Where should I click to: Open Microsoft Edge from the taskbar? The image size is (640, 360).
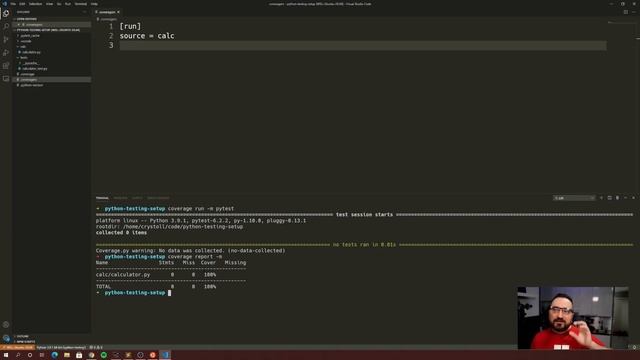pyautogui.click(x=54, y=355)
